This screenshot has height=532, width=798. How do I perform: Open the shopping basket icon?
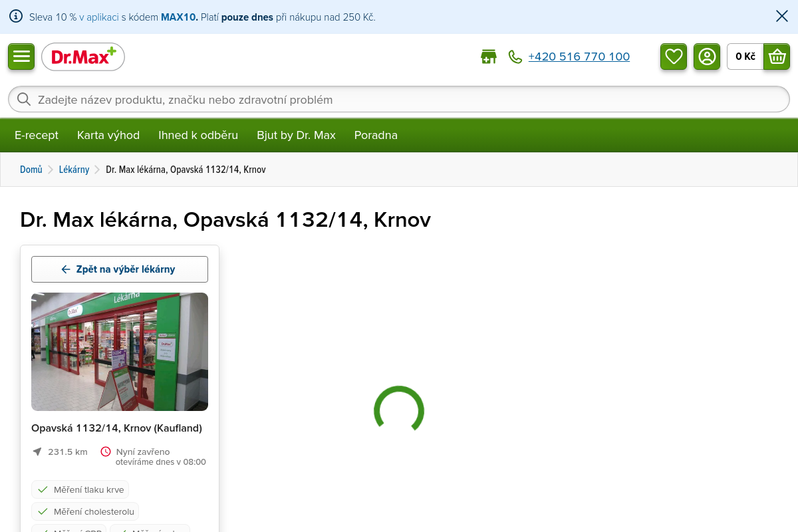pyautogui.click(x=777, y=57)
